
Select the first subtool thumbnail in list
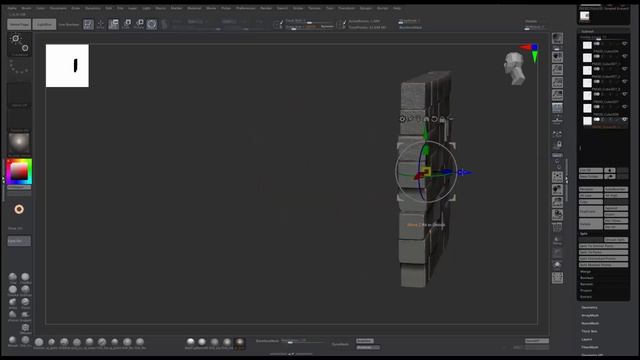point(587,45)
